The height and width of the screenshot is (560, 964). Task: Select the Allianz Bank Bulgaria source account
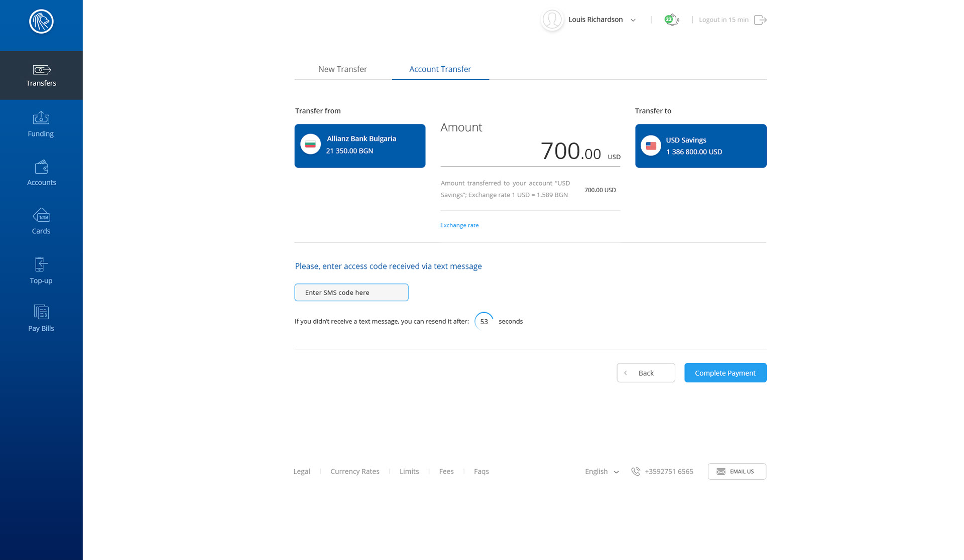pyautogui.click(x=359, y=146)
